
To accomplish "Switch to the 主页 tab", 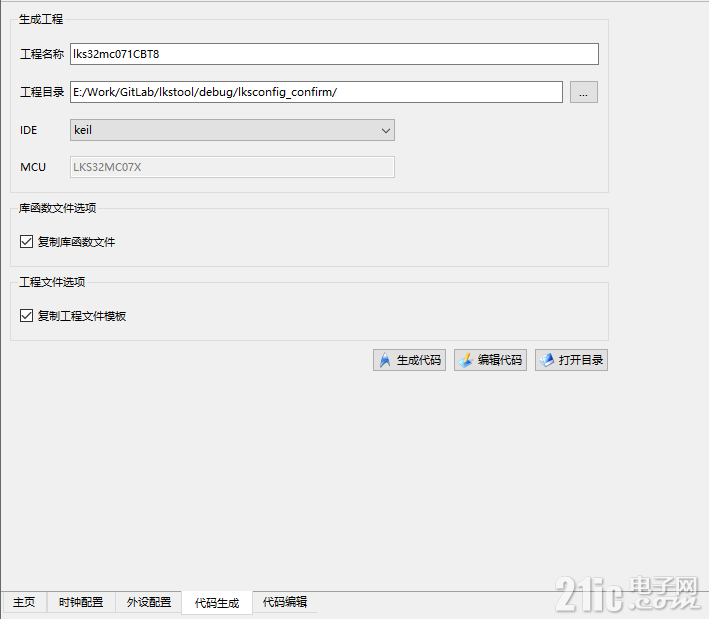I will click(x=24, y=602).
